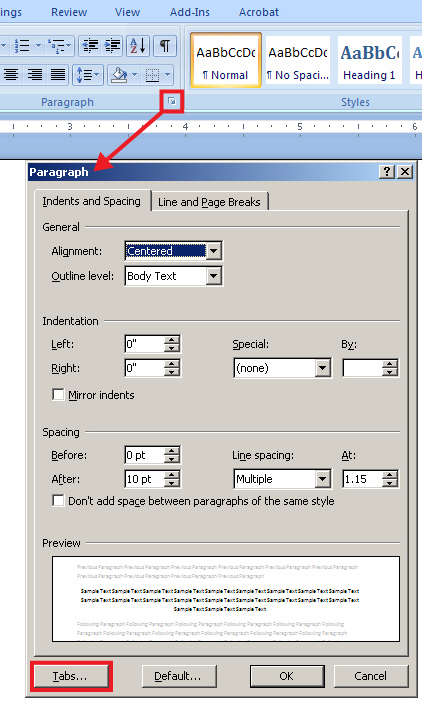Enable Mirror indents checkbox
Screen dimensions: 422x703
pyautogui.click(x=58, y=395)
